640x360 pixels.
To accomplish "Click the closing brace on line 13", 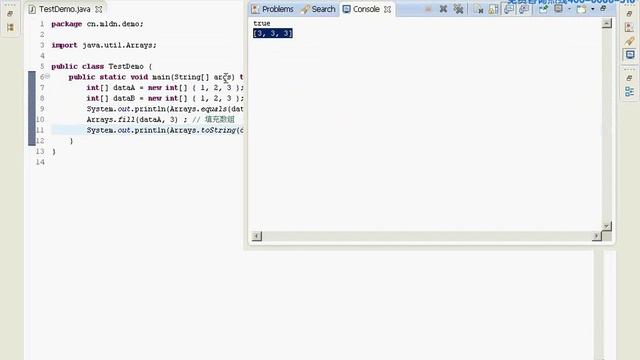I will coord(54,151).
